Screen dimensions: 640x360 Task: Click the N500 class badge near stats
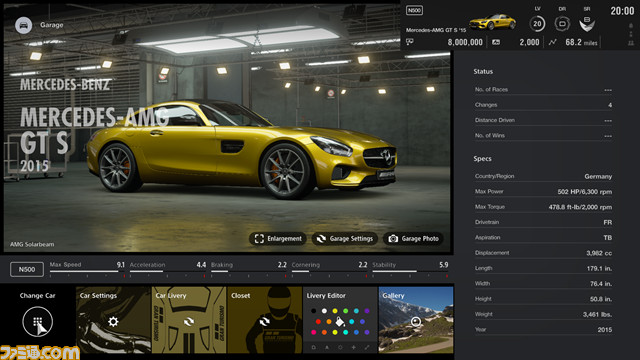tap(27, 269)
